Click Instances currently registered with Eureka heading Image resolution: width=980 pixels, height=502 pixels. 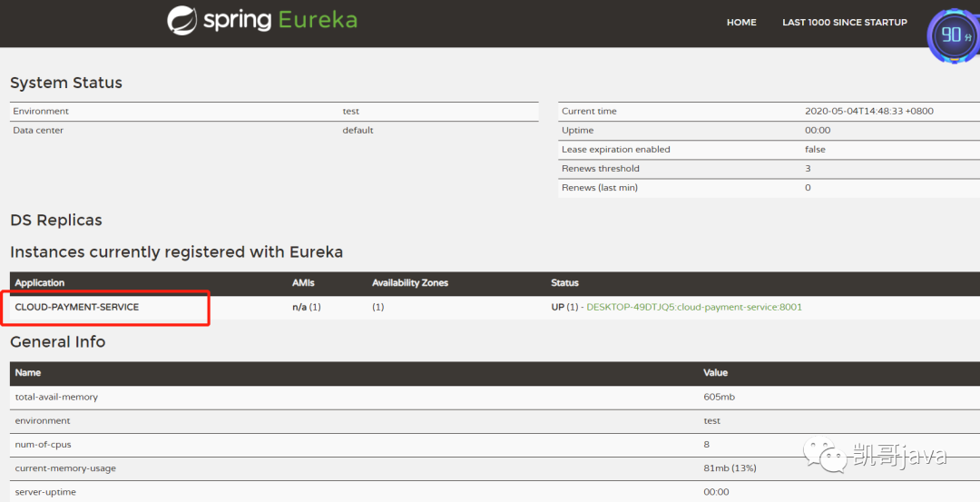176,252
